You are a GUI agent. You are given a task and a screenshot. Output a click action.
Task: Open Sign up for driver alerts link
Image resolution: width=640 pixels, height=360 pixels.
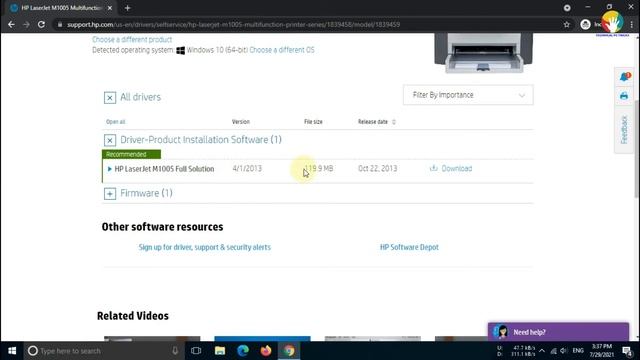pyautogui.click(x=204, y=247)
